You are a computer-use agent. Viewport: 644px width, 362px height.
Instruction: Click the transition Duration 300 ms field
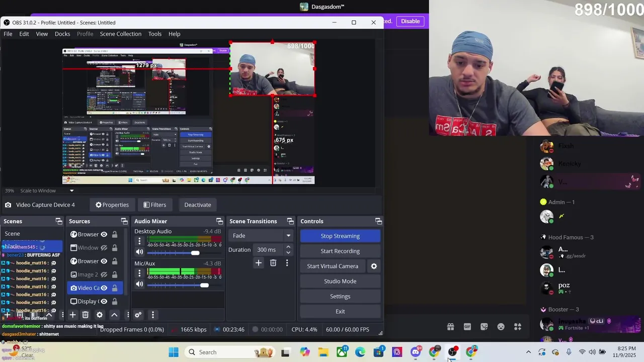270,249
